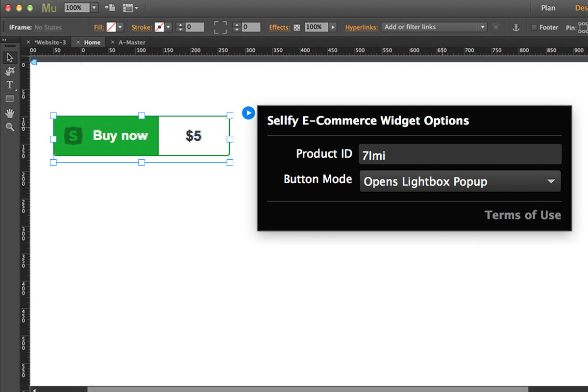Open the zoom level dropdown
Image resolution: width=588 pixels, height=392 pixels.
pos(94,8)
